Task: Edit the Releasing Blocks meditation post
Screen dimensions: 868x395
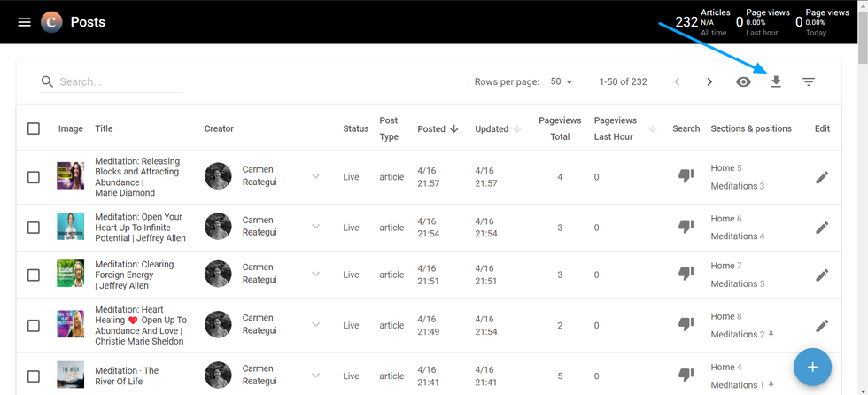Action: tap(822, 177)
